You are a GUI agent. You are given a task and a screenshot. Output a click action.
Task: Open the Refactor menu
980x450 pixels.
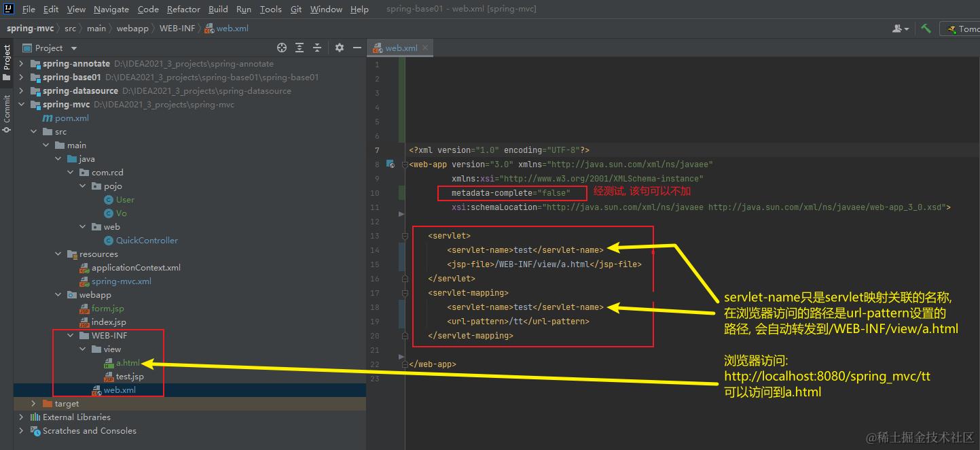(x=183, y=9)
